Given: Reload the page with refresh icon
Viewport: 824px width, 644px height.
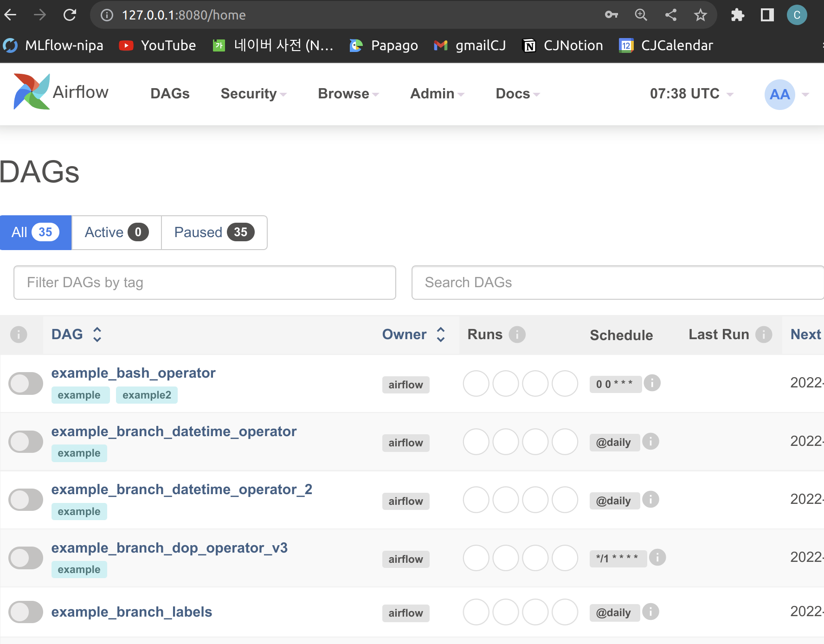Looking at the screenshot, I should [x=70, y=15].
